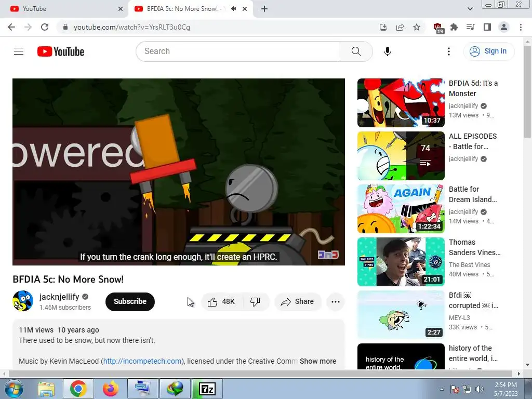Switch to the first YouTube tab
532x399 pixels.
coord(64,9)
